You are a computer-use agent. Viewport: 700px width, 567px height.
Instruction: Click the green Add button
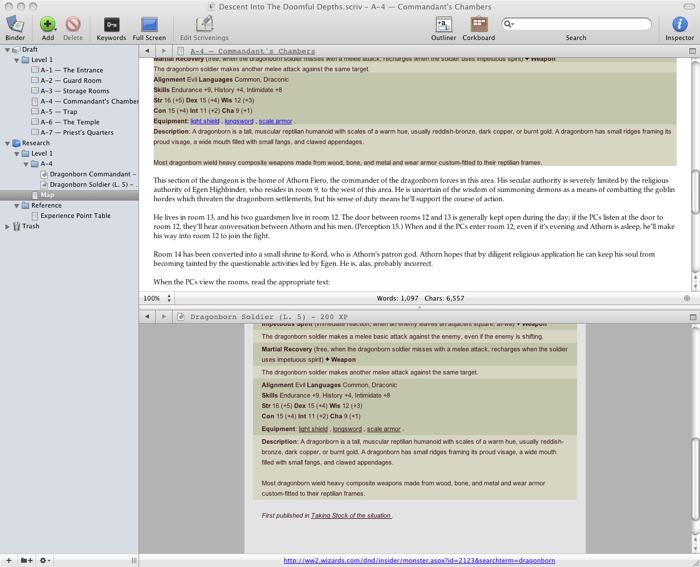(47, 24)
